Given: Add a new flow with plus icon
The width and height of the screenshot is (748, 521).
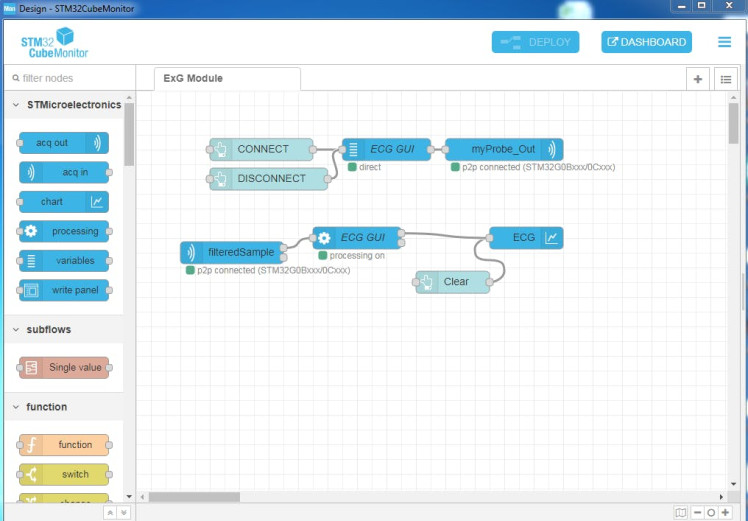Looking at the screenshot, I should tap(697, 79).
